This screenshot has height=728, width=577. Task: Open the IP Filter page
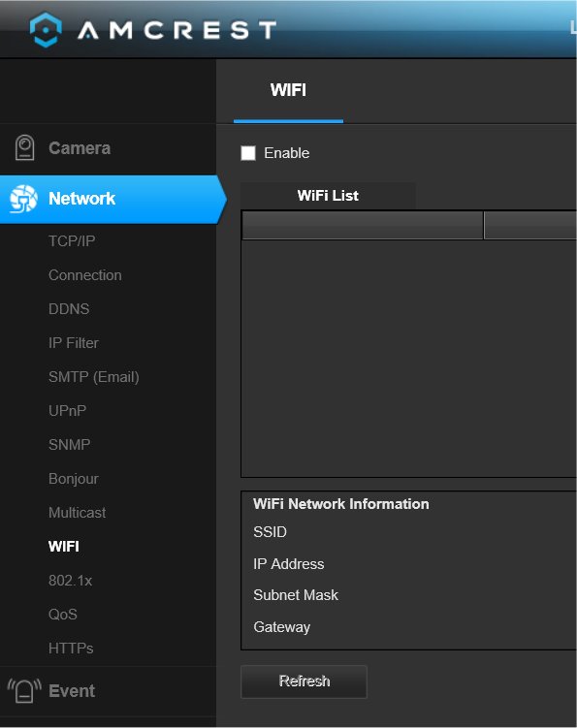click(x=74, y=342)
